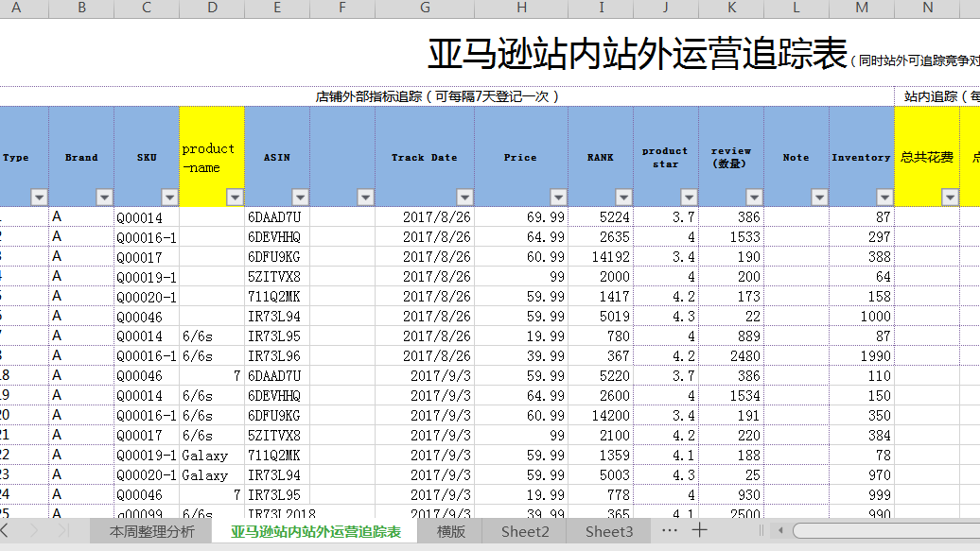The width and height of the screenshot is (980, 551).
Task: Open the Sheet2 tab
Action: [x=525, y=532]
